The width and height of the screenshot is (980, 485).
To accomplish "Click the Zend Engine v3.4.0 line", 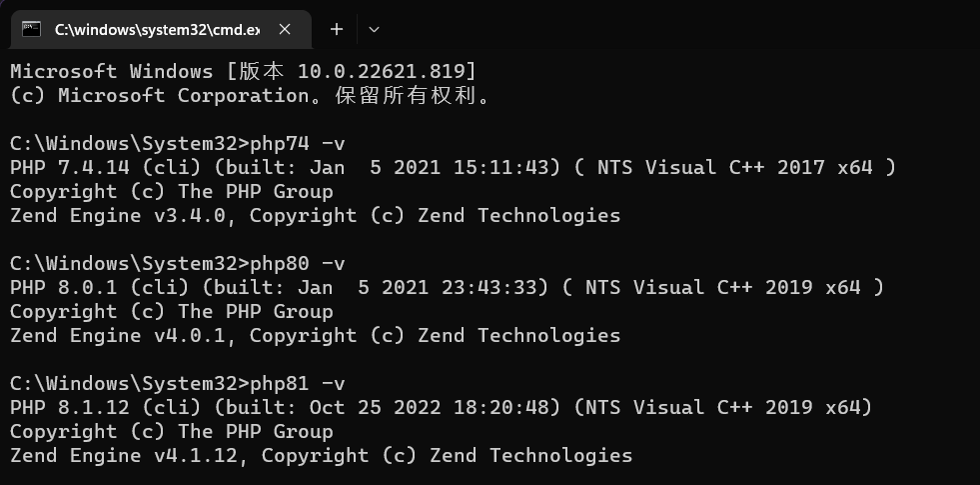I will click(315, 216).
